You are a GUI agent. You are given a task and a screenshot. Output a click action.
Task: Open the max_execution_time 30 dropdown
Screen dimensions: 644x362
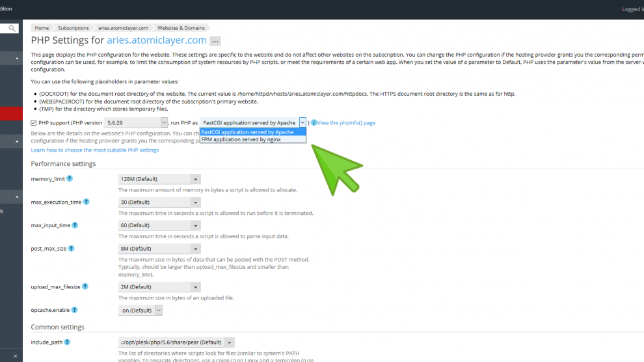(159, 202)
